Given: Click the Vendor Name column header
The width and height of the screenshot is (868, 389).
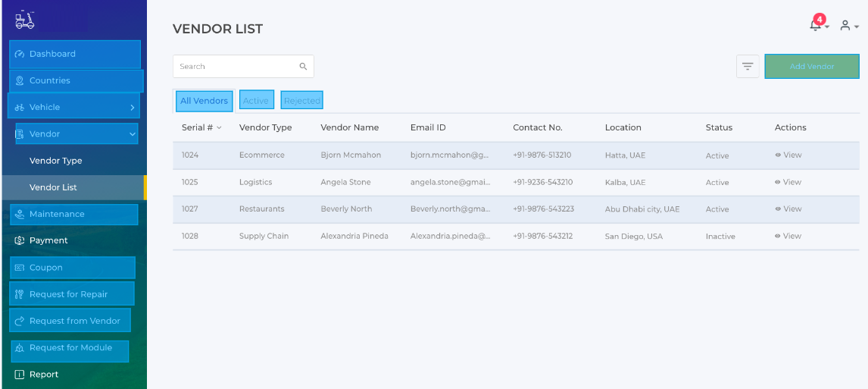Looking at the screenshot, I should tap(349, 127).
